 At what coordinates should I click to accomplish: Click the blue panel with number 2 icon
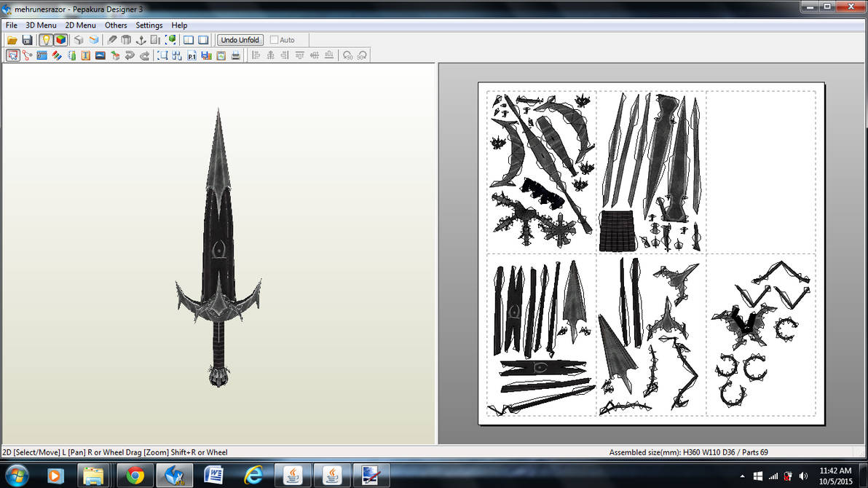[x=42, y=55]
